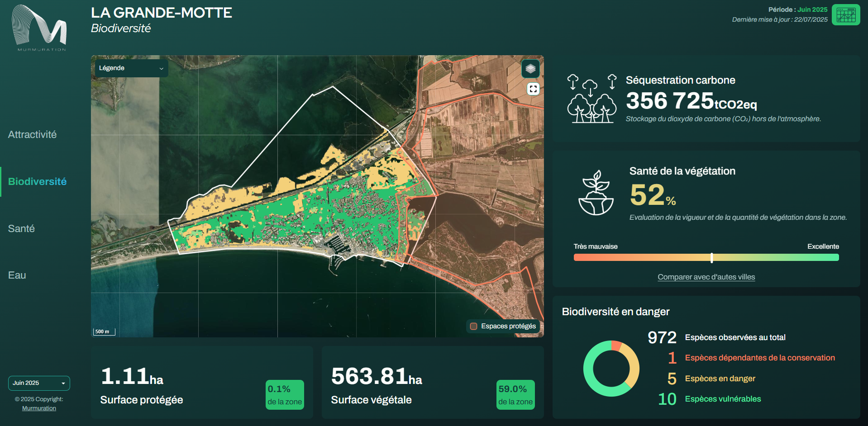Go to the Attractivité section
The width and height of the screenshot is (868, 426).
point(32,135)
